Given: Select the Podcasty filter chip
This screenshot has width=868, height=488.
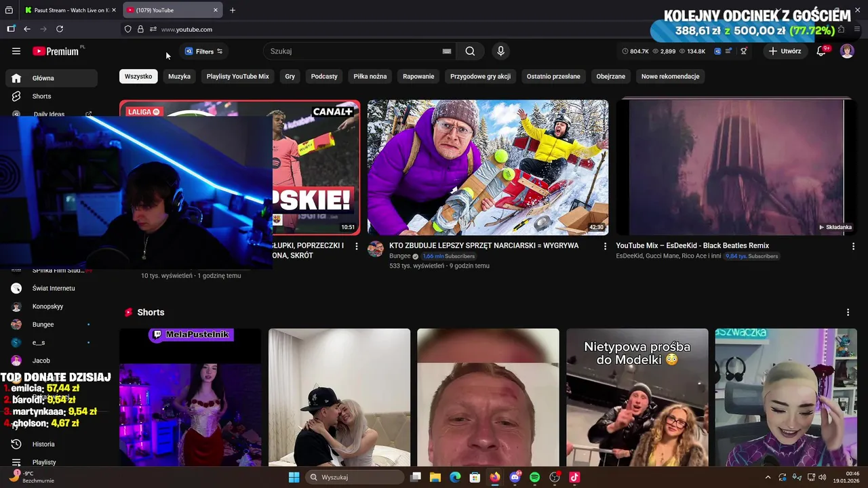Looking at the screenshot, I should tap(324, 77).
